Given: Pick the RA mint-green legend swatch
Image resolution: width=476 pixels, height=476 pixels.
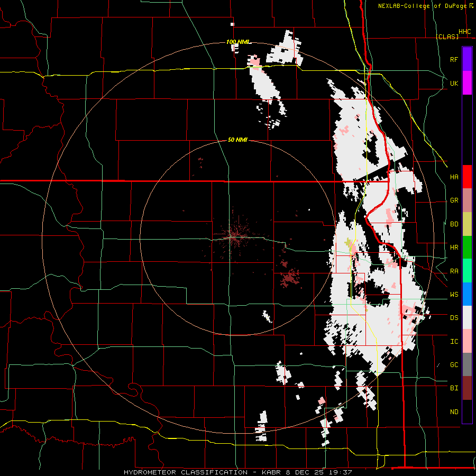Looking at the screenshot, I should [467, 271].
